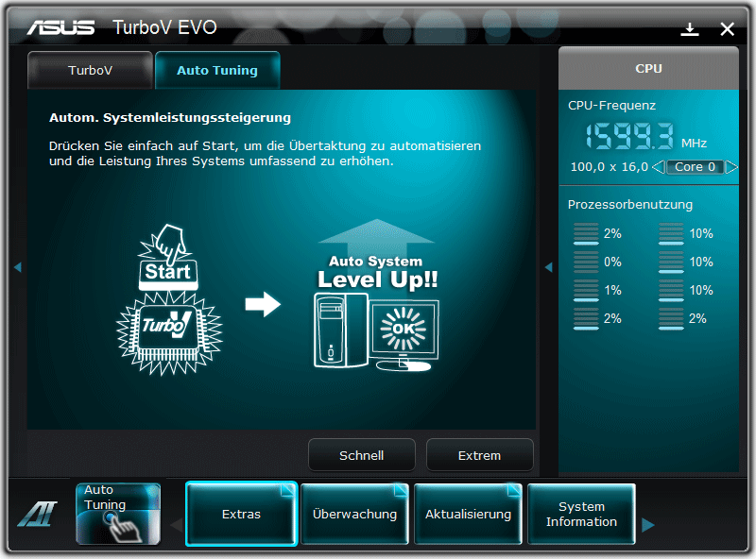This screenshot has width=756, height=559.
Task: Click the Core 0 selector field
Action: click(x=695, y=167)
